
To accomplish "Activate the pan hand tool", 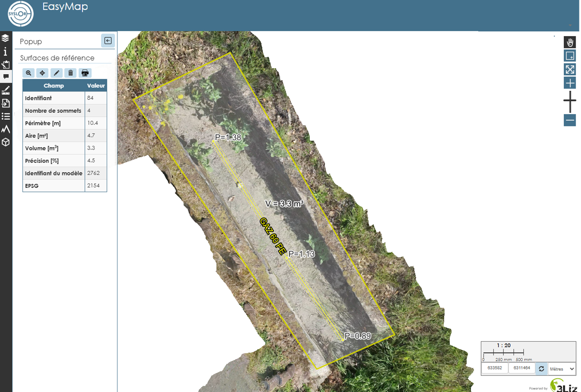I will (x=570, y=42).
